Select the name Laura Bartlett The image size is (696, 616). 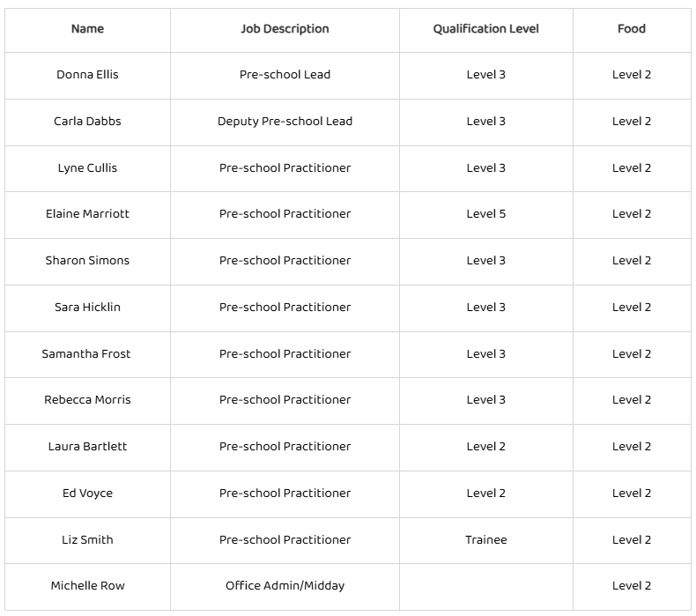[87, 447]
